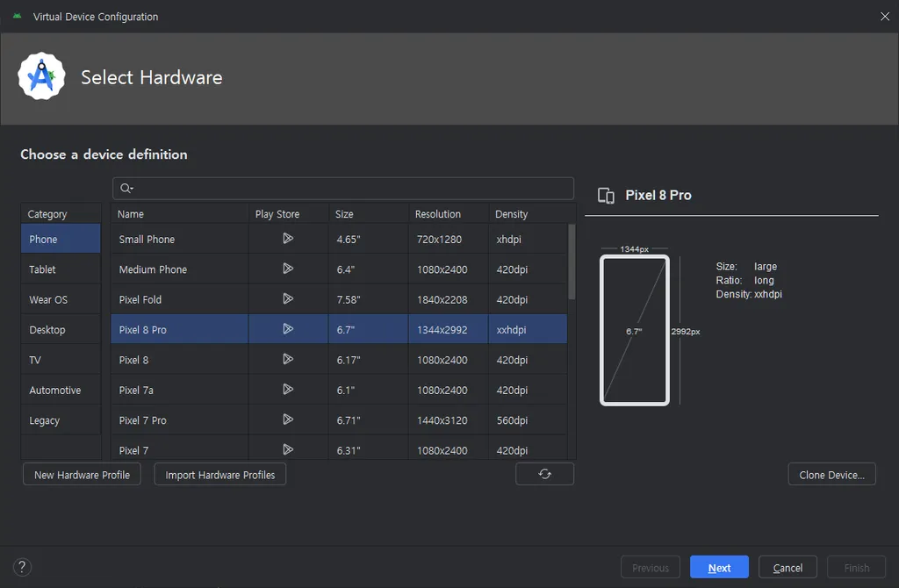Click Play Store icon in Small Phone row

288,239
